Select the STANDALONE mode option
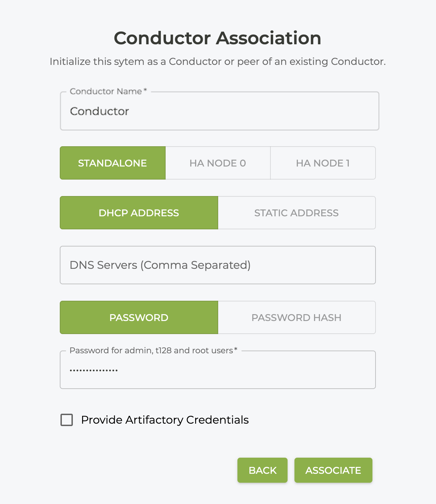This screenshot has width=436, height=504. click(x=112, y=163)
